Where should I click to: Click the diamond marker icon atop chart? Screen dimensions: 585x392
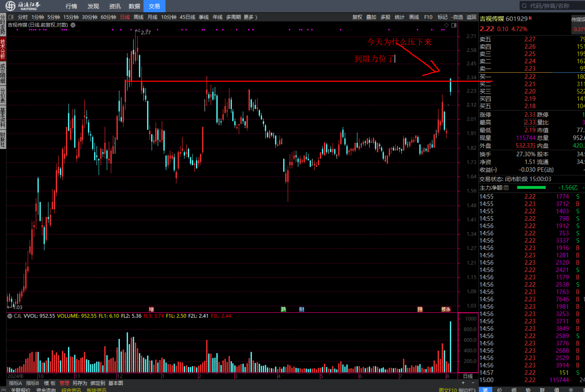(446, 25)
